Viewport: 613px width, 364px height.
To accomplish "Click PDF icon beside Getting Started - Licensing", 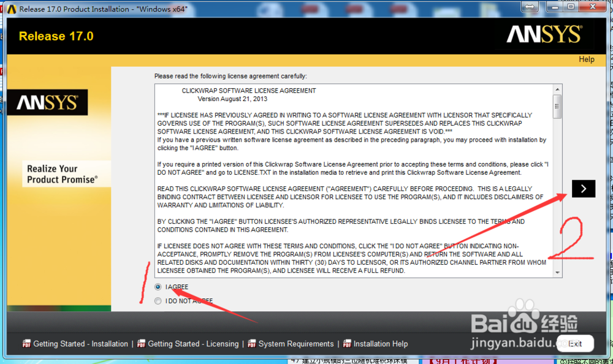I will click(141, 344).
